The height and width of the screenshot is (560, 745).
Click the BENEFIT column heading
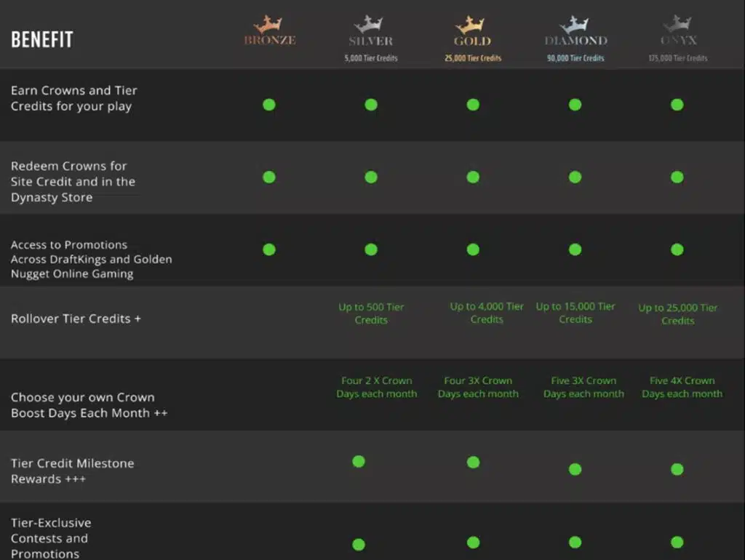pyautogui.click(x=42, y=39)
